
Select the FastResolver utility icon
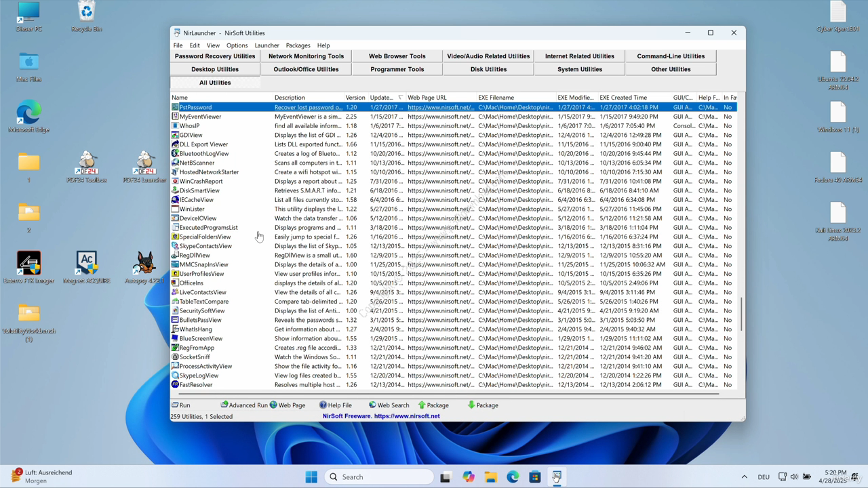click(175, 384)
